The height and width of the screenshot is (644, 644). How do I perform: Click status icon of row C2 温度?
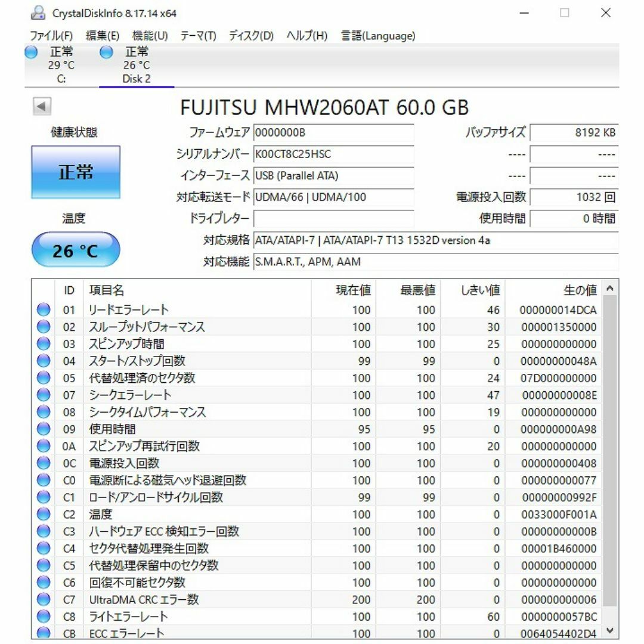pyautogui.click(x=44, y=514)
